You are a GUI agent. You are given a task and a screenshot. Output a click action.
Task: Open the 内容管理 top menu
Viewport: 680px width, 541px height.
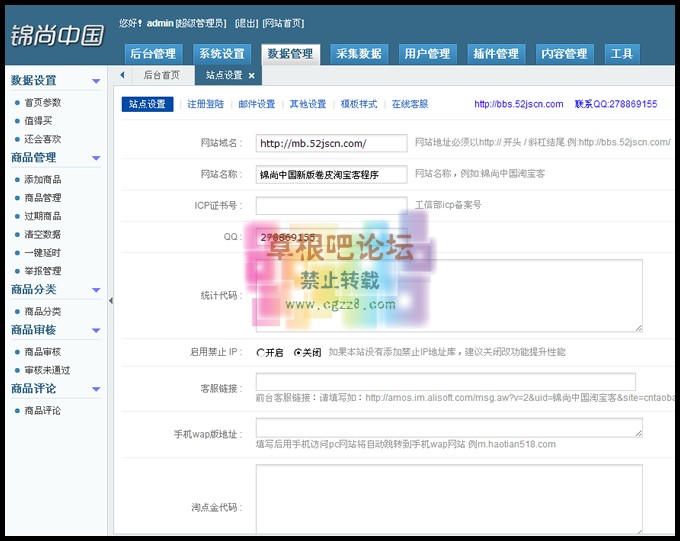564,54
